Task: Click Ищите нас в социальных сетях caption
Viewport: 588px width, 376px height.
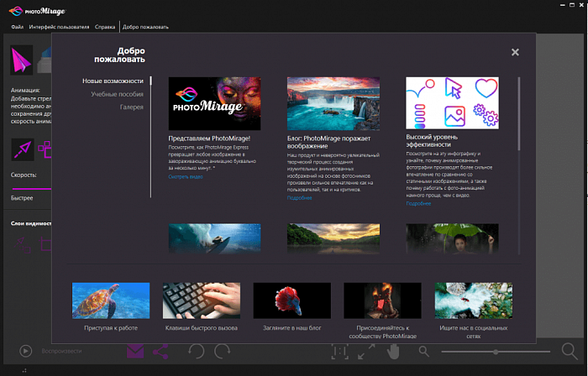Action: point(474,332)
